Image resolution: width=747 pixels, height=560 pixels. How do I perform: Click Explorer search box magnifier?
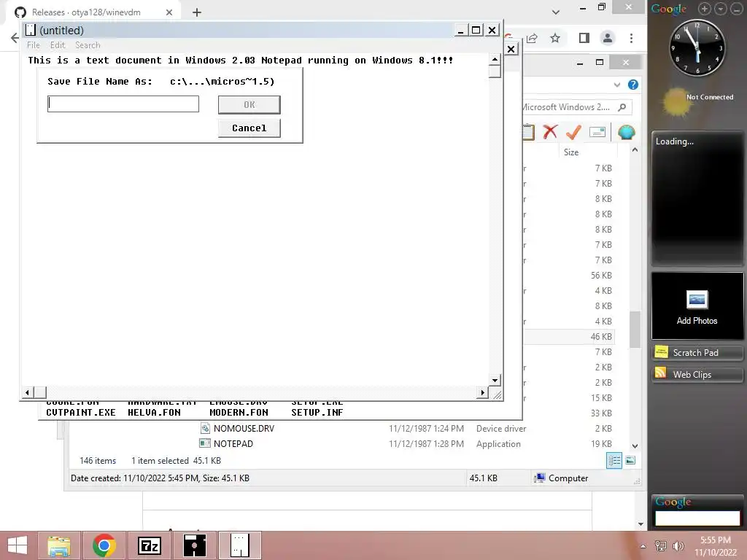click(x=622, y=107)
